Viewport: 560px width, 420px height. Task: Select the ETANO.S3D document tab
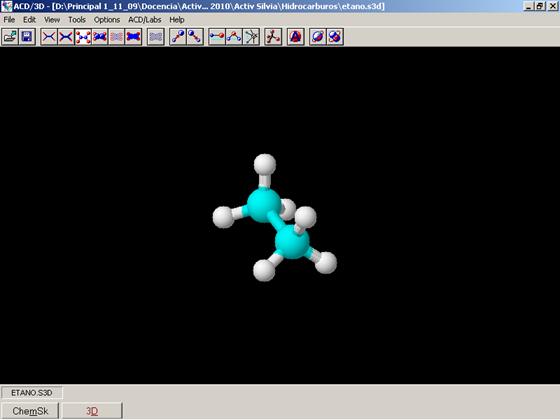[32, 393]
